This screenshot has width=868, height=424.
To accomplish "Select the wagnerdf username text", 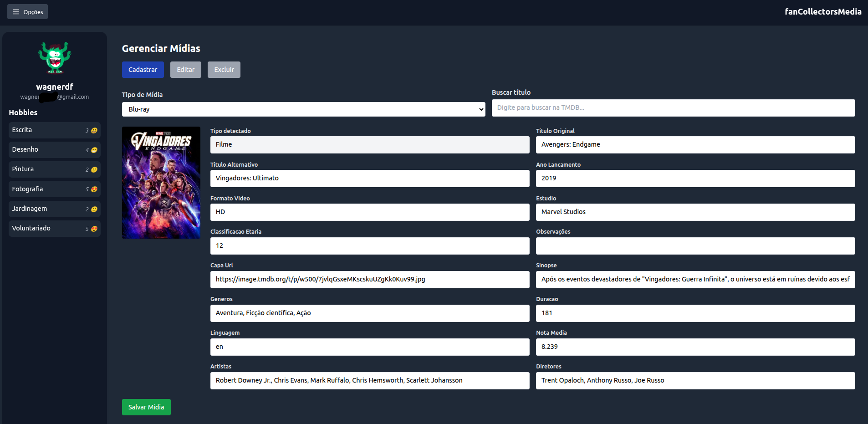I will pyautogui.click(x=55, y=87).
